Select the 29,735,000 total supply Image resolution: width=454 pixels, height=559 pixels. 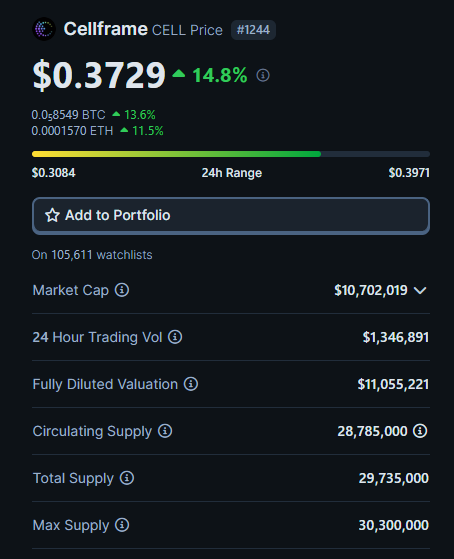click(394, 478)
